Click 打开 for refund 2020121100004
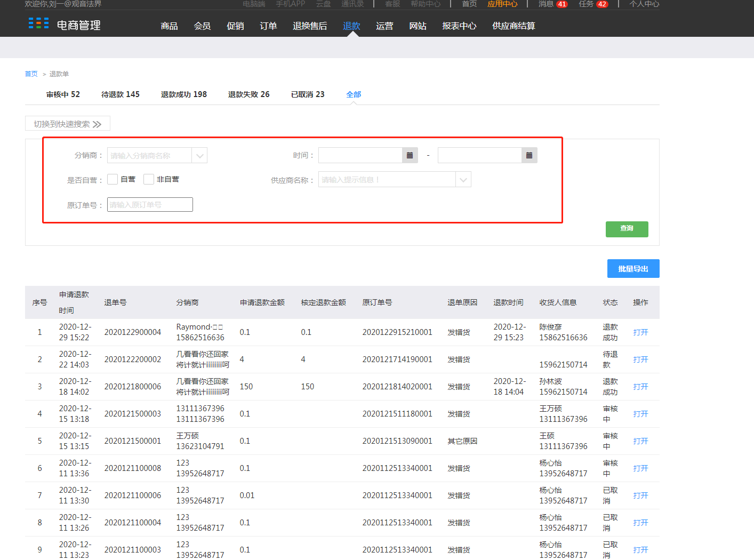The width and height of the screenshot is (754, 560). (640, 523)
